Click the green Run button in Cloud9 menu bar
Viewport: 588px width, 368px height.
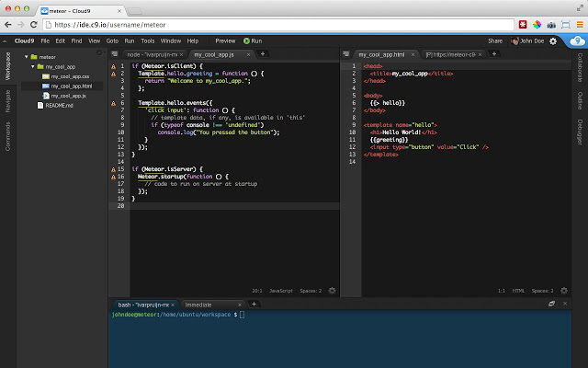pyautogui.click(x=253, y=40)
